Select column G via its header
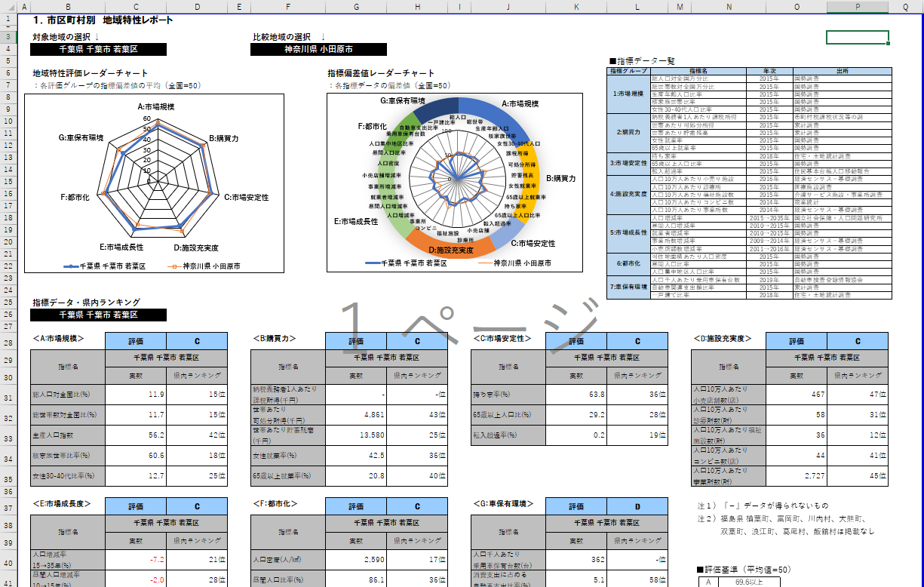 coord(357,7)
